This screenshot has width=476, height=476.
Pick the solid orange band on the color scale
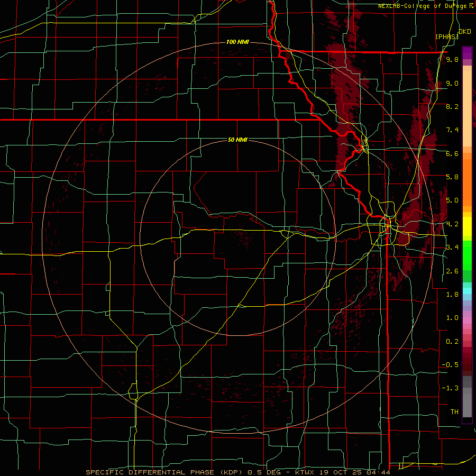click(x=467, y=182)
